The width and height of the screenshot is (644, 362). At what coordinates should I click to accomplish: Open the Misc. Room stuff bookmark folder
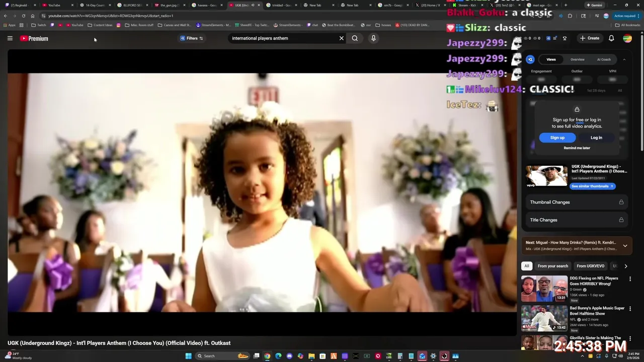pyautogui.click(x=139, y=25)
